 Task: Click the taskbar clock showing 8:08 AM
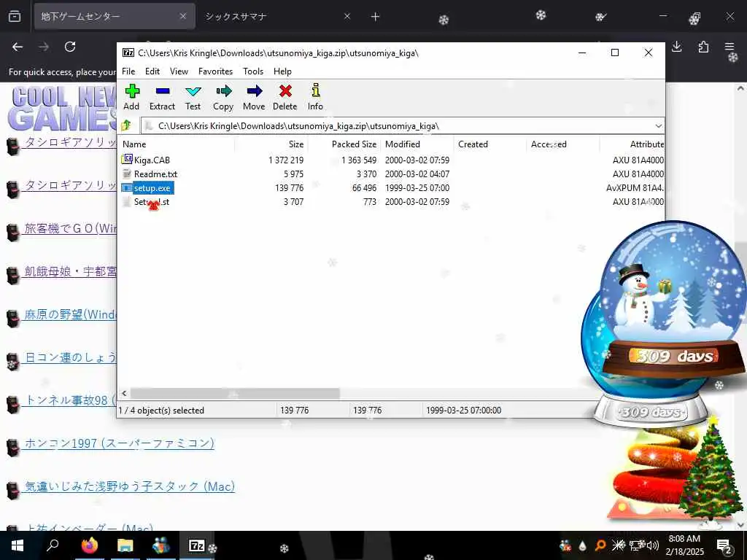(x=684, y=545)
